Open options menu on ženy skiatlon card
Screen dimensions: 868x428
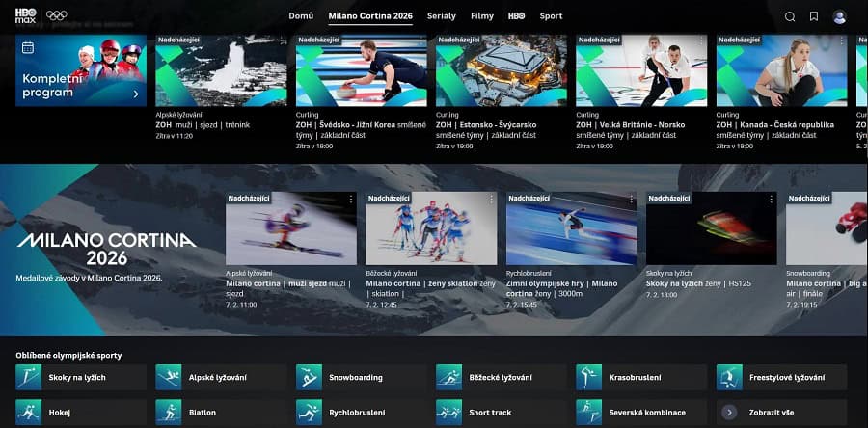[491, 199]
